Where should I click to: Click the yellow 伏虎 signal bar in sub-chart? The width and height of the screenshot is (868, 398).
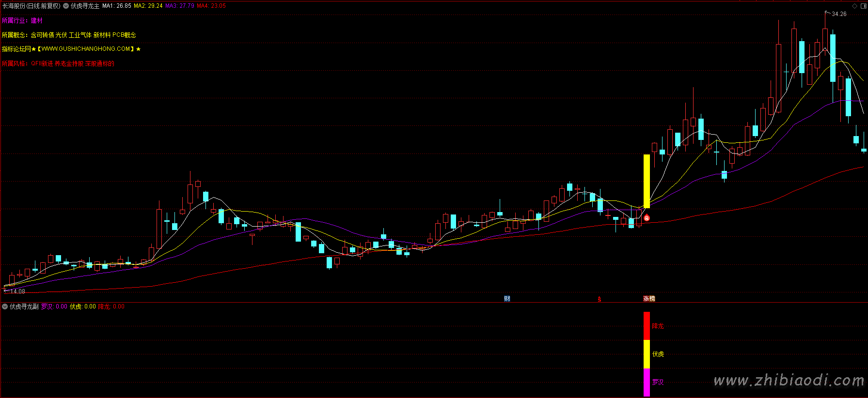[x=647, y=354]
